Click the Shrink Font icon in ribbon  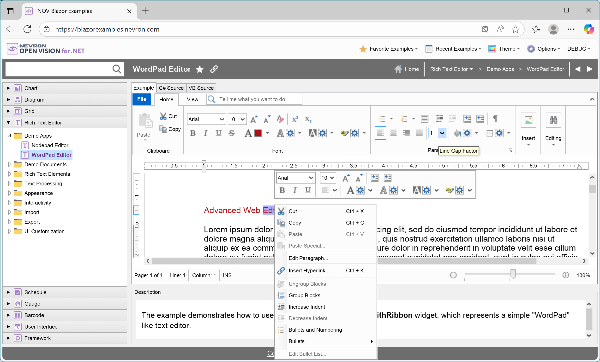(267, 119)
